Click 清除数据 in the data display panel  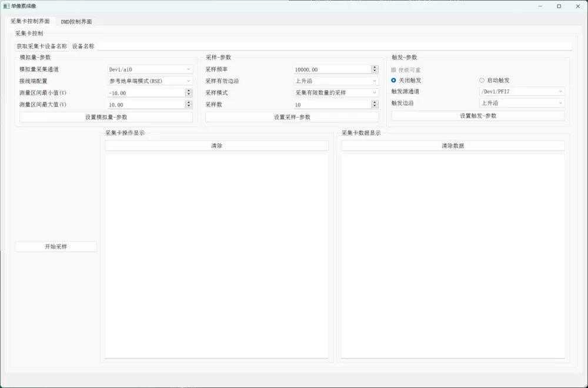(x=453, y=146)
